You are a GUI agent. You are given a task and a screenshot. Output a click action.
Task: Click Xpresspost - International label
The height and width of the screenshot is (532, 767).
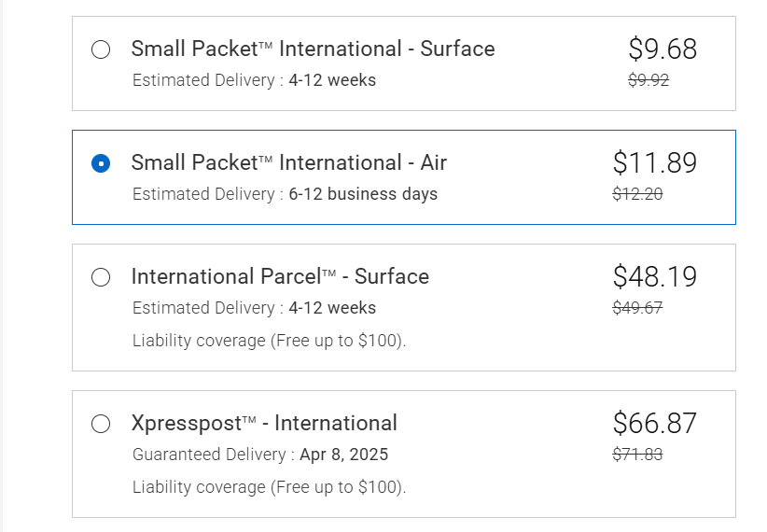coord(264,423)
